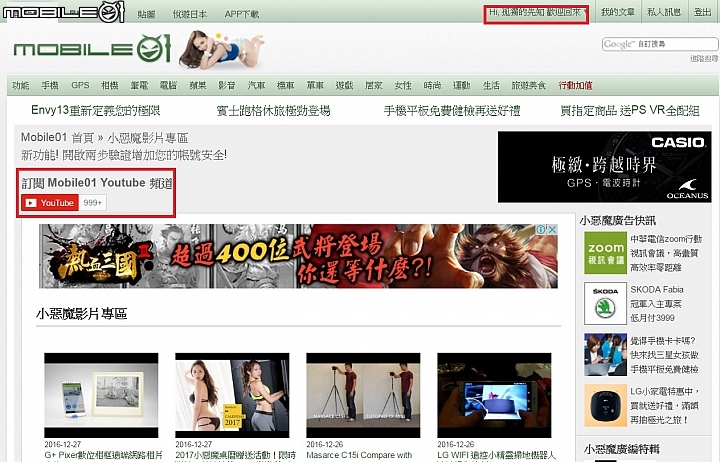
Task: Open the 賓士跑格休旅 promo link
Action: pos(273,110)
